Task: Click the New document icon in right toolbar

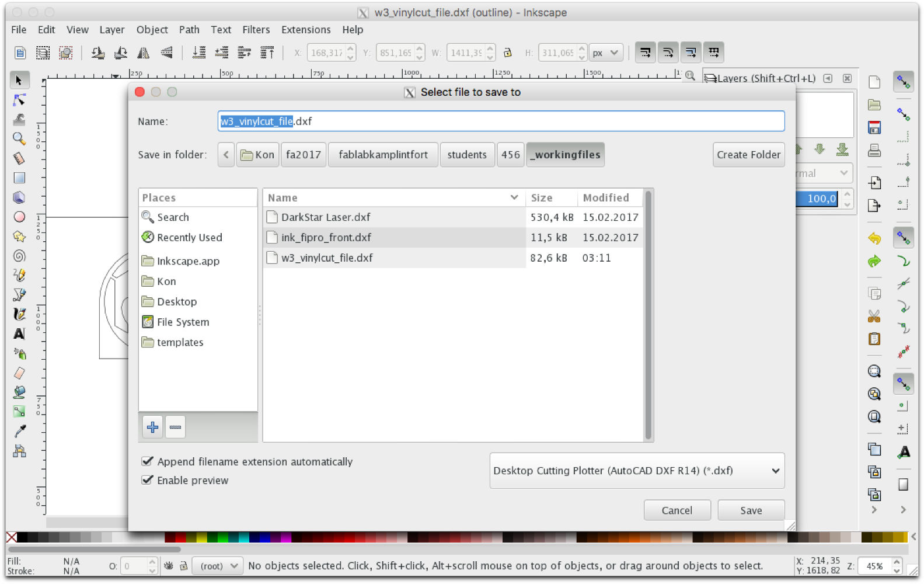Action: 874,82
